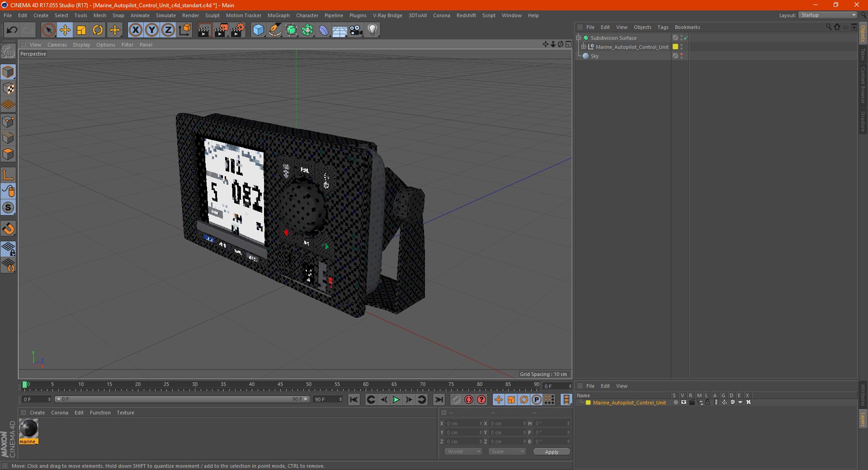This screenshot has height=470, width=868.
Task: Open the Mesh menu
Action: [x=100, y=15]
